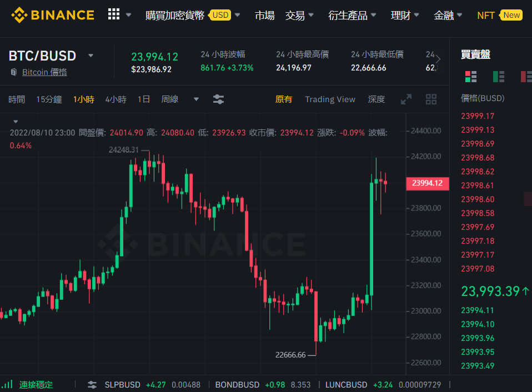Show both buy and sell orders layout
The height and width of the screenshot is (392, 532).
(x=470, y=77)
